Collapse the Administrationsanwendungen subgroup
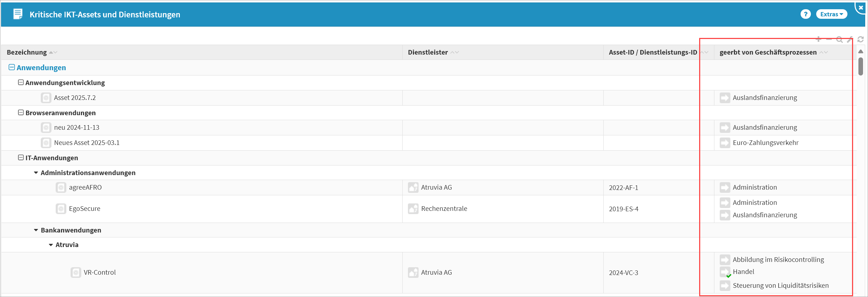Screen dimensions: 868x297 [36, 173]
